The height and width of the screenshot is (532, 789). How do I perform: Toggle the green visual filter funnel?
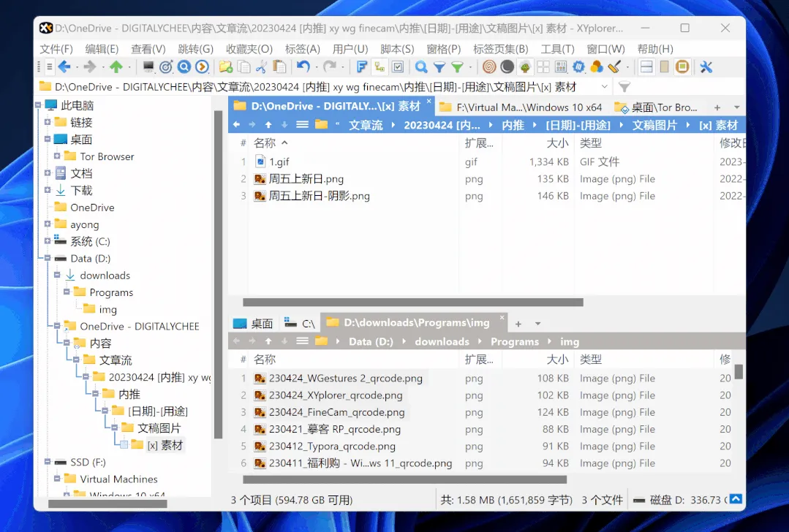(x=457, y=67)
